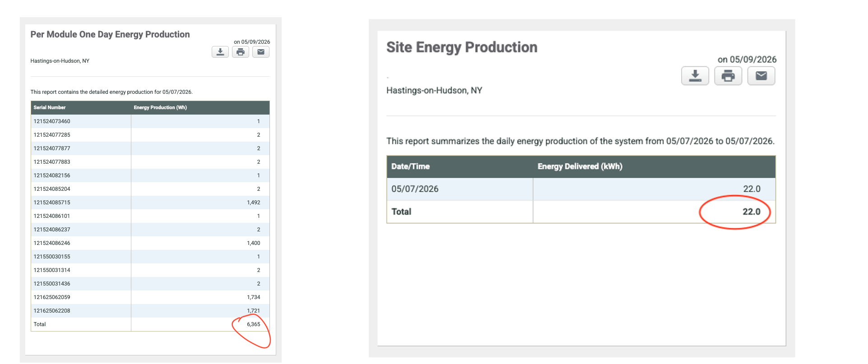This screenshot has height=364, width=868.
Task: Click the 1,721 energy value
Action: 254,311
